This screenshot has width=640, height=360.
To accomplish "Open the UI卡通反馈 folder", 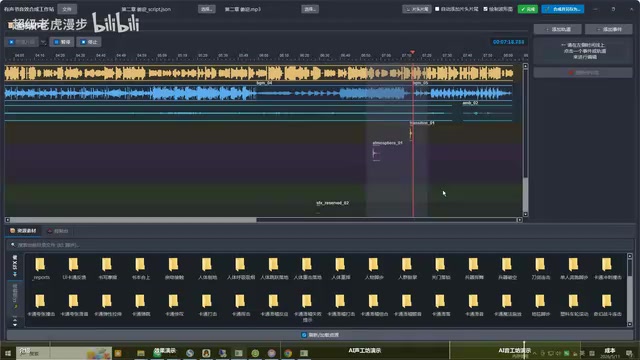I will click(73, 268).
